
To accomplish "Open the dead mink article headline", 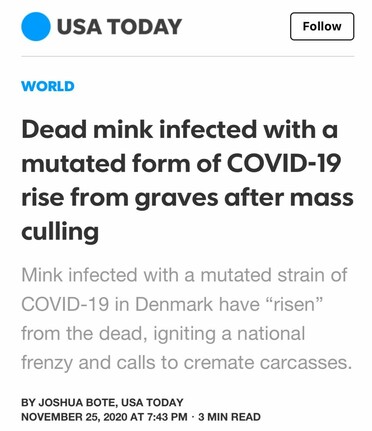I will (187, 180).
